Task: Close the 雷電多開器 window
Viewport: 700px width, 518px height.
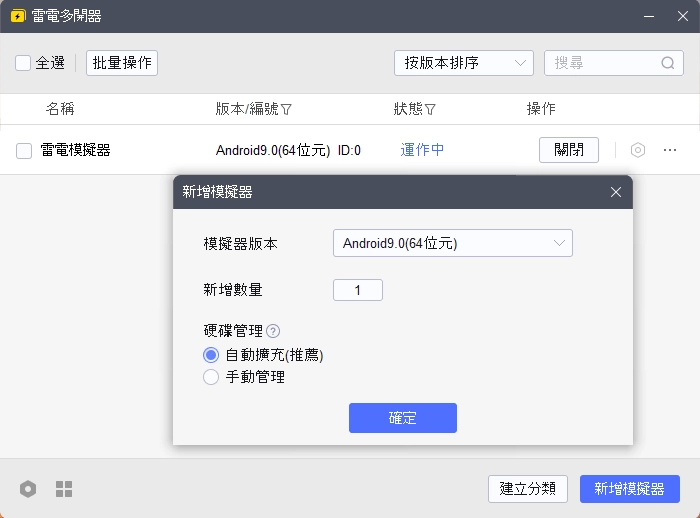Action: point(683,17)
